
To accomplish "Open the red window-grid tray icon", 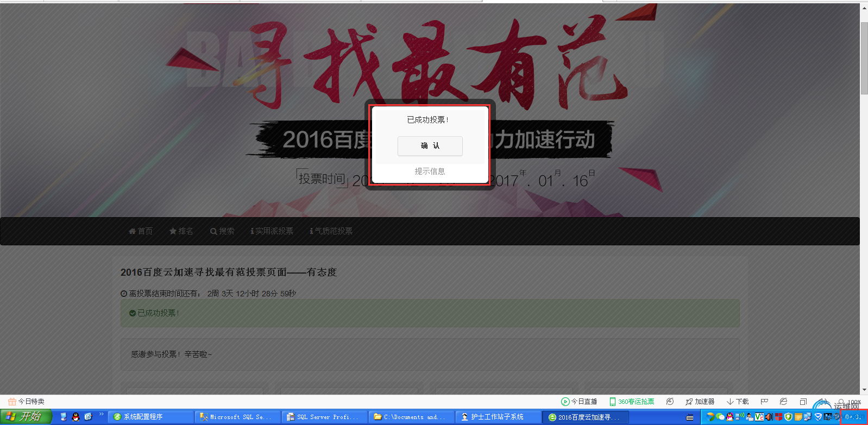I will point(778,417).
